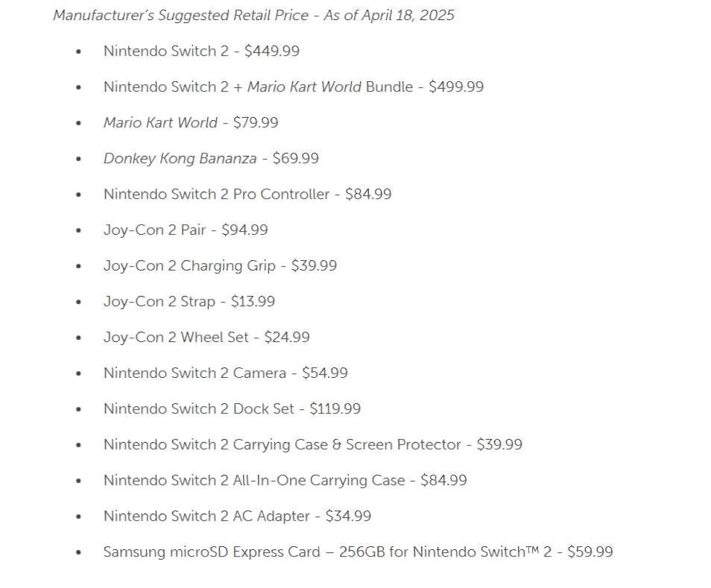The image size is (711, 588).
Task: Click the Joy-Con 2 Charging Grip line
Action: (x=220, y=265)
